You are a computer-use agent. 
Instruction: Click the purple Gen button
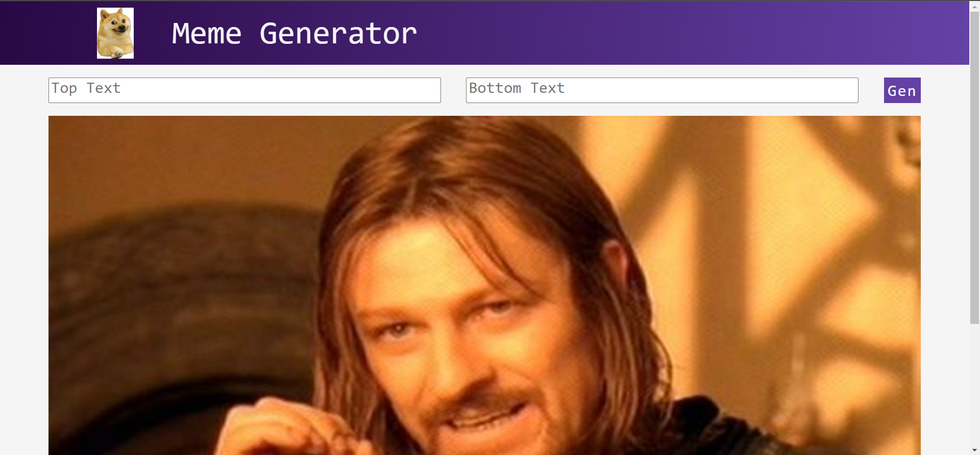click(x=902, y=90)
